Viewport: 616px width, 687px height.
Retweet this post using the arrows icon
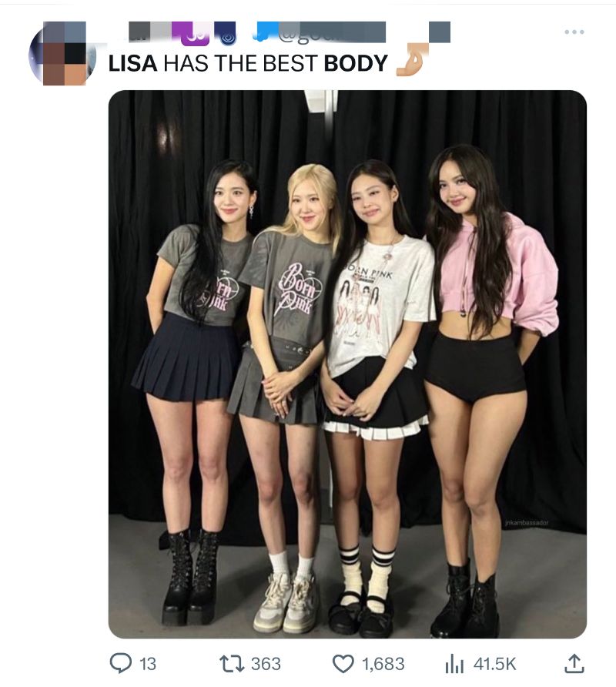point(232,664)
